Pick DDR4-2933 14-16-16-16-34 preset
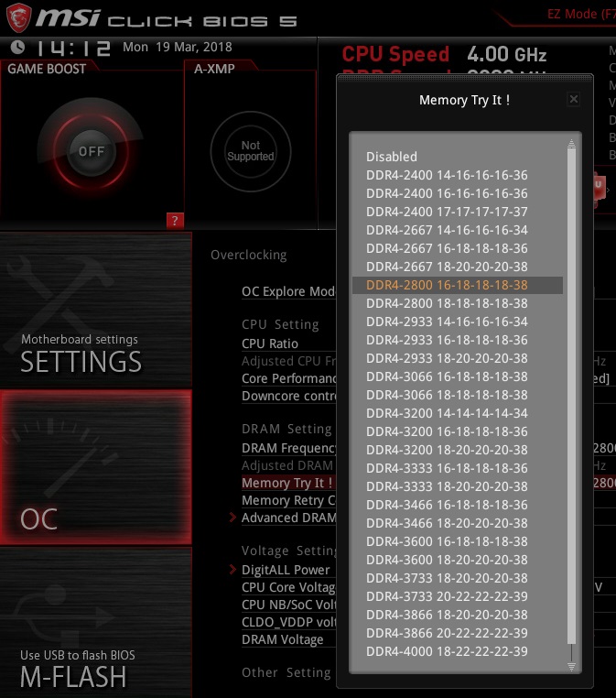 coord(447,322)
